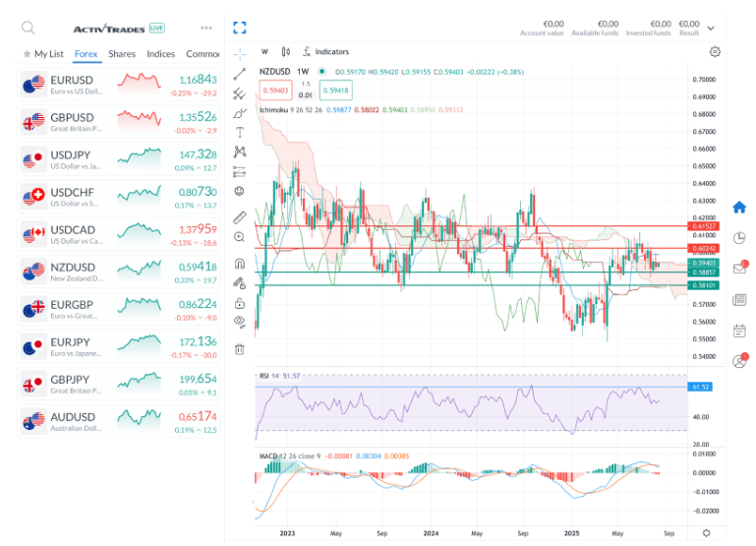Pick the ruler measure tool
Viewport: 756px width, 546px height.
pyautogui.click(x=240, y=217)
